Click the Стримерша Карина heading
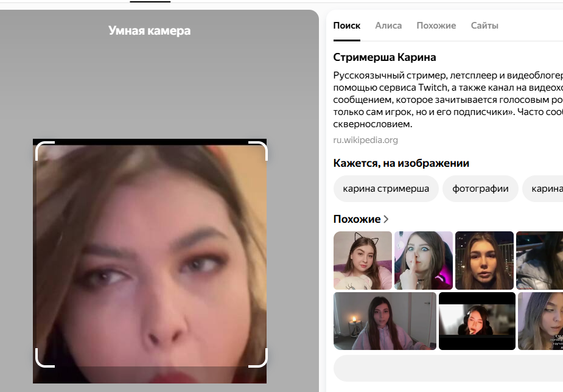The width and height of the screenshot is (563, 392). 384,57
